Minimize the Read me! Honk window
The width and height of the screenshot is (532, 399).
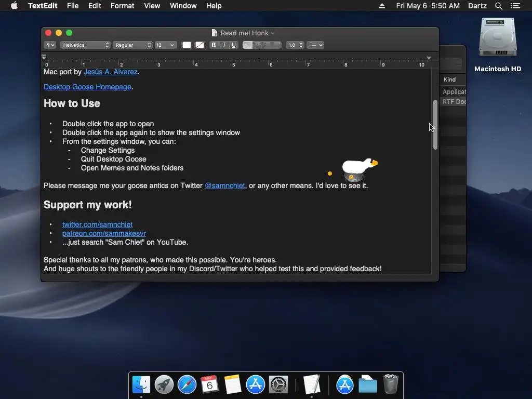pos(59,33)
